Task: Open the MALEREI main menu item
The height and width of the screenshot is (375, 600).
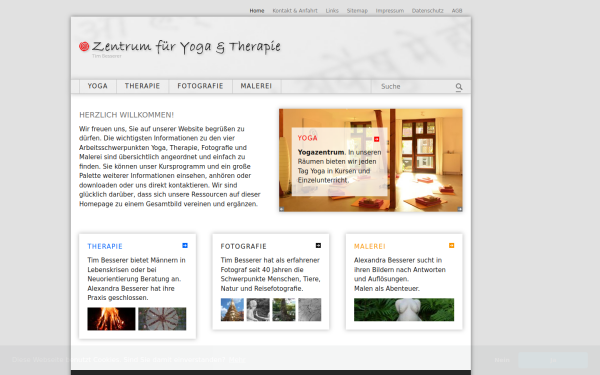Action: tap(256, 86)
